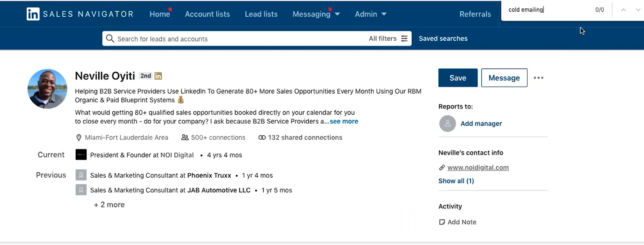644x245 pixels.
Task: Click the LinkedIn Sales Navigator logo
Action: click(x=80, y=14)
